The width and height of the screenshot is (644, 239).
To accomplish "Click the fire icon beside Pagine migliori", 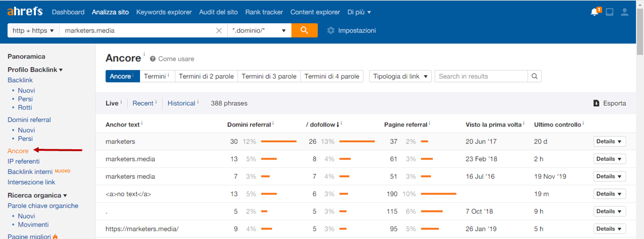I will click(x=55, y=237).
